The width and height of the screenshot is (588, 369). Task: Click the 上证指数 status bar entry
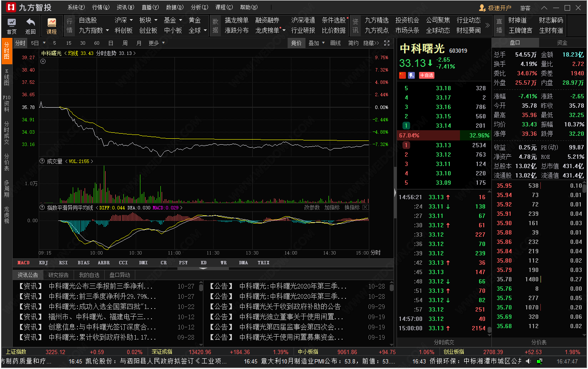(16, 352)
